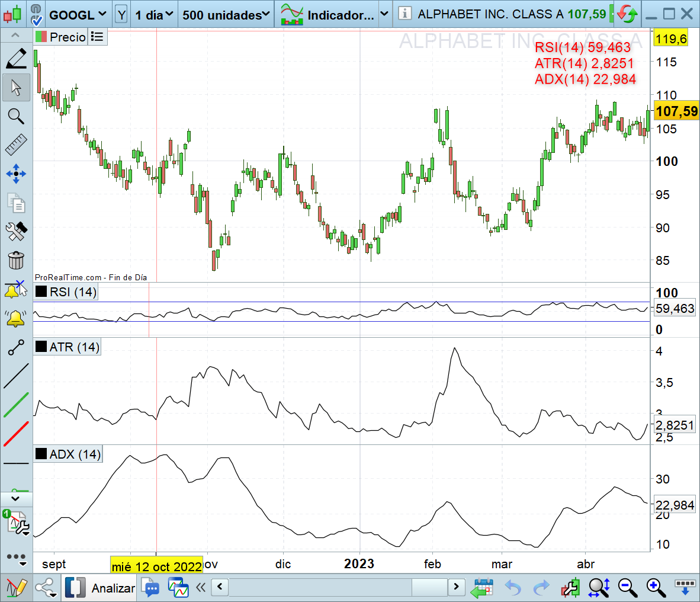Click the link/verify group icon

(36, 14)
